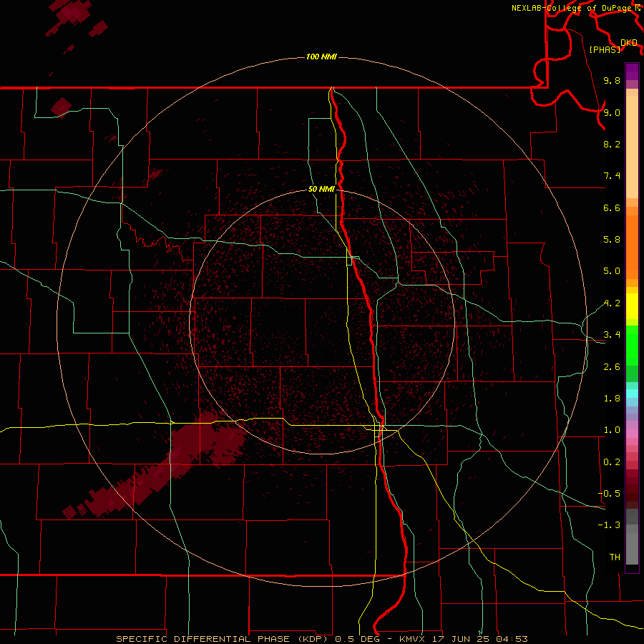Image resolution: width=644 pixels, height=644 pixels.
Task: Click the 2.6 scale label
Action: click(612, 367)
